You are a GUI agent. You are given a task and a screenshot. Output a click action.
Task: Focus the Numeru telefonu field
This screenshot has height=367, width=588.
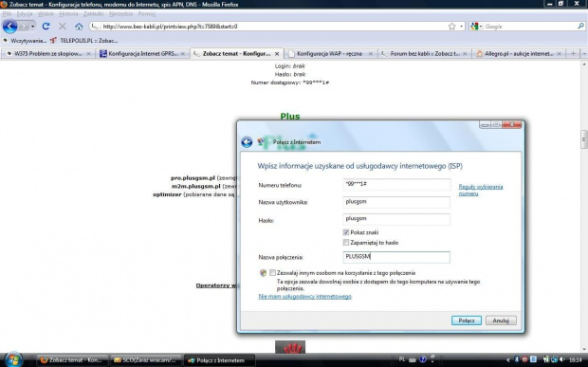(396, 184)
